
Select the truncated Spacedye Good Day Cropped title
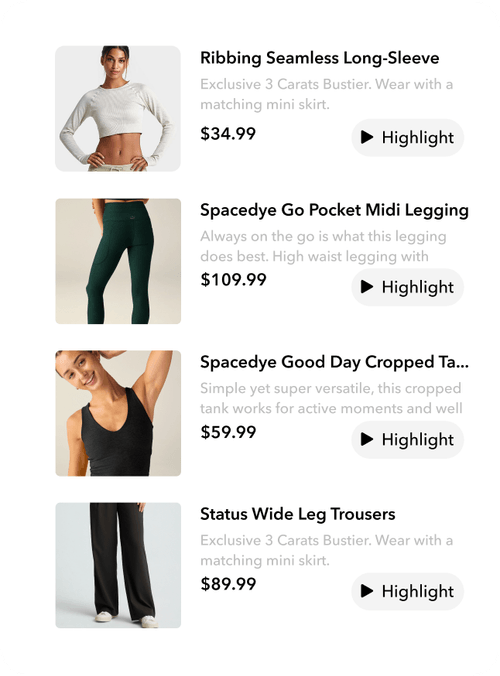(x=334, y=362)
